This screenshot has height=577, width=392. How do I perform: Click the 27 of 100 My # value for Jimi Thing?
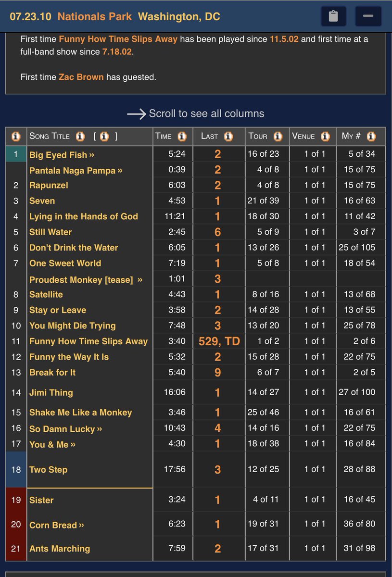[x=357, y=392]
